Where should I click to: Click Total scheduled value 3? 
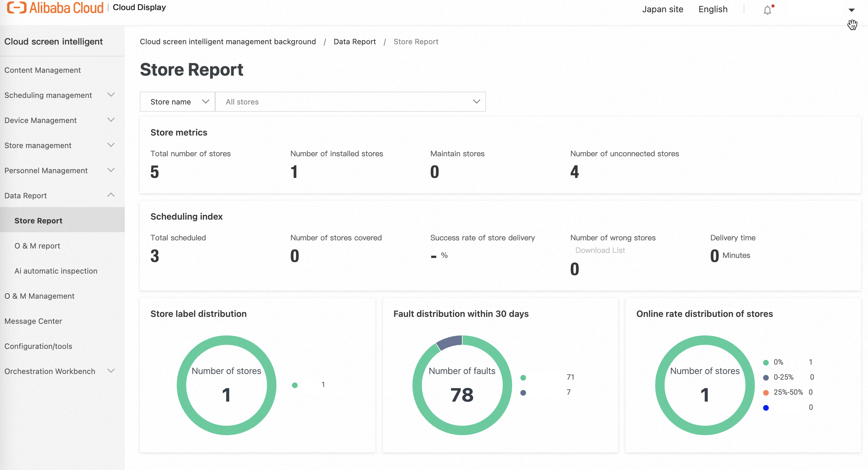tap(155, 256)
